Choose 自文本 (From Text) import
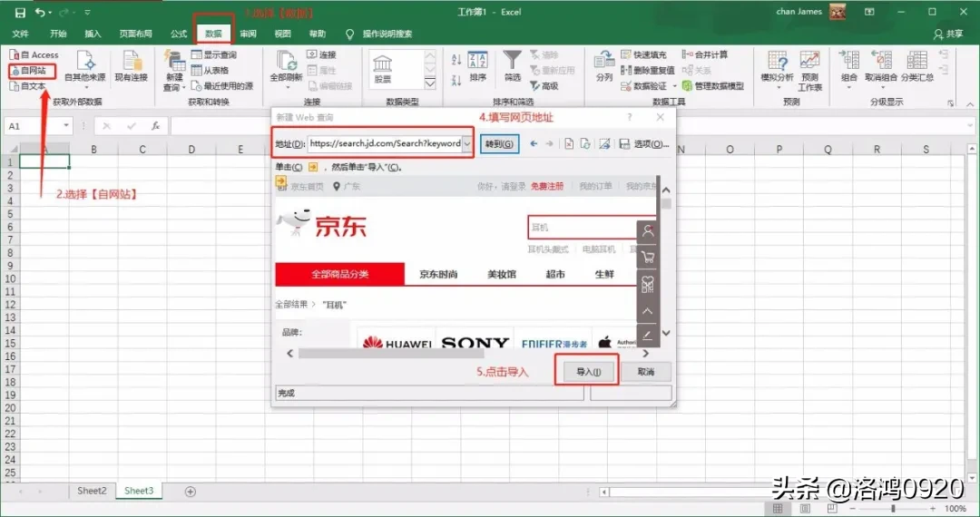Image resolution: width=980 pixels, height=517 pixels. [29, 86]
